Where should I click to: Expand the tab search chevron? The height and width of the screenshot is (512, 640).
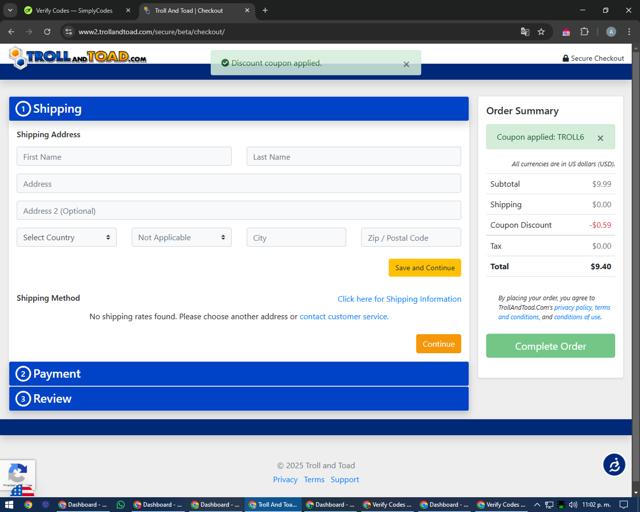pos(10,11)
